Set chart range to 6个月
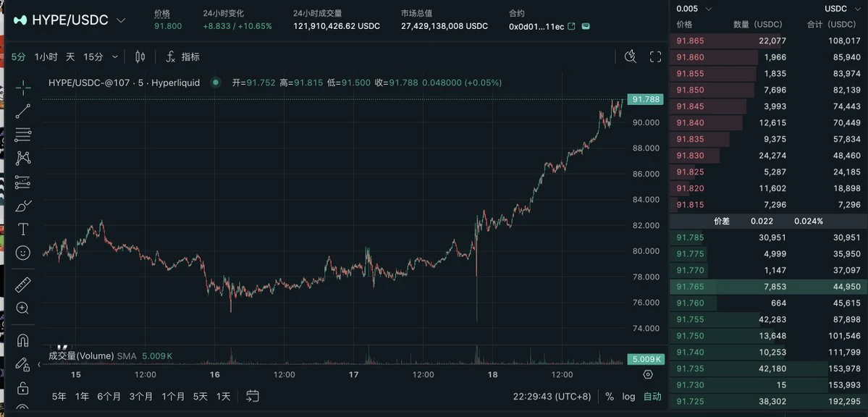This screenshot has height=417, width=868. [109, 397]
